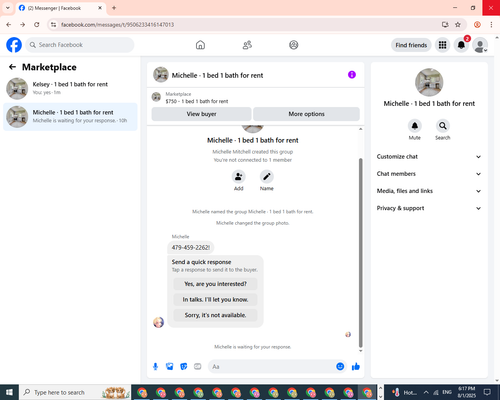Open the Facebook Home icon

pos(200,45)
